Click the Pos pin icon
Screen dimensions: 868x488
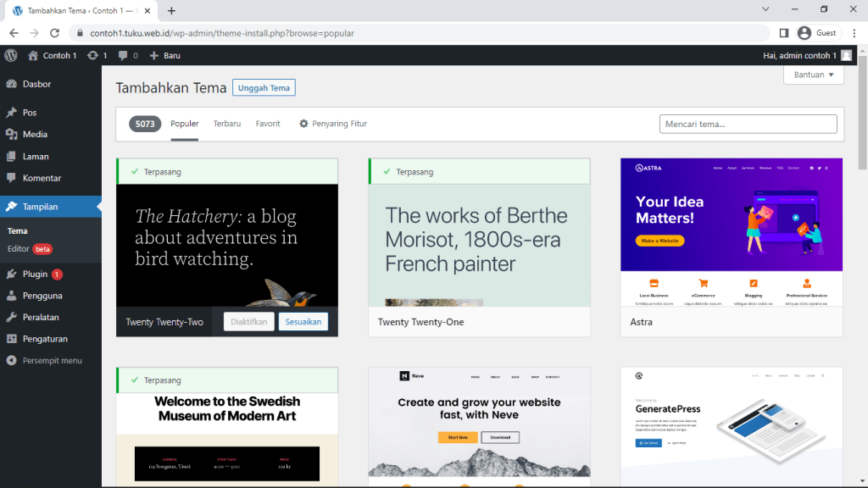pyautogui.click(x=11, y=113)
